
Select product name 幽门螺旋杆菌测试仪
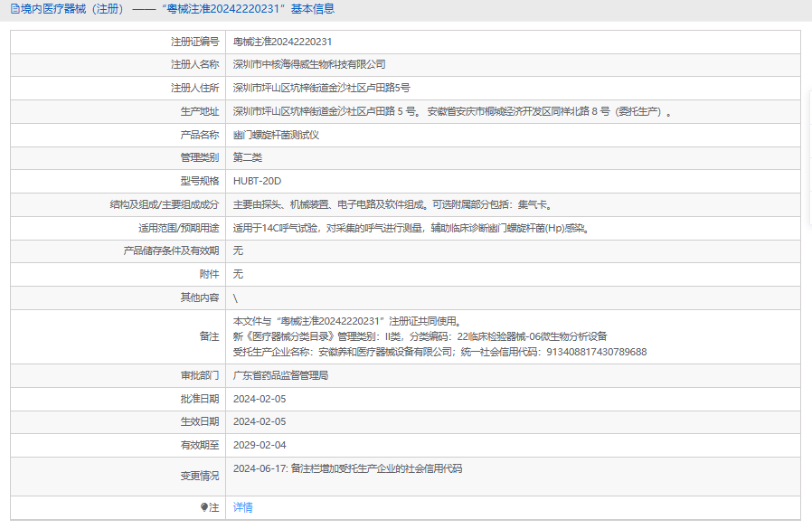click(276, 135)
